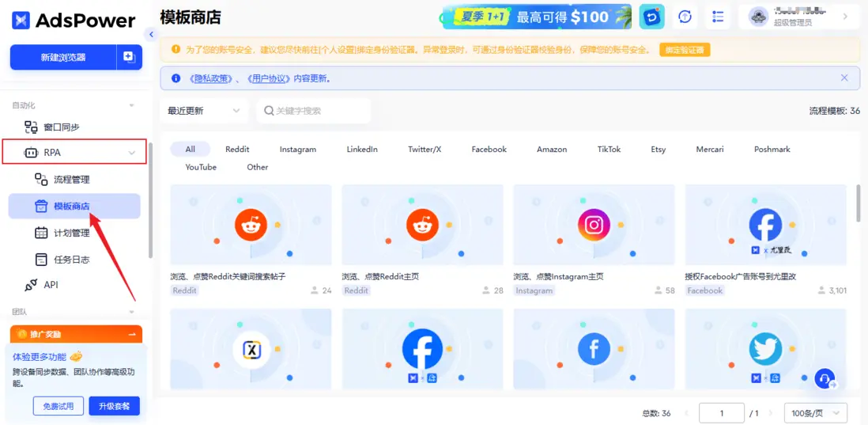Viewport: 868px width, 425px height.
Task: Open the 夏季 1+1 promotion banner
Action: (536, 17)
